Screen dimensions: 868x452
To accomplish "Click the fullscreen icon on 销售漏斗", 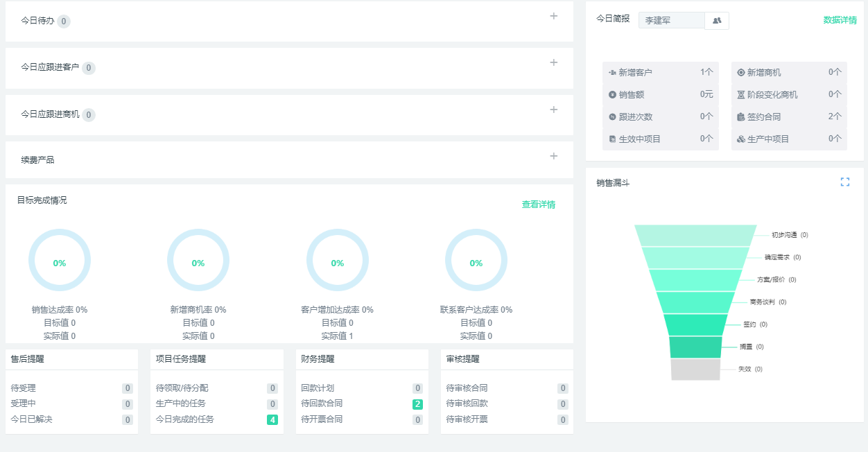I will [x=844, y=182].
